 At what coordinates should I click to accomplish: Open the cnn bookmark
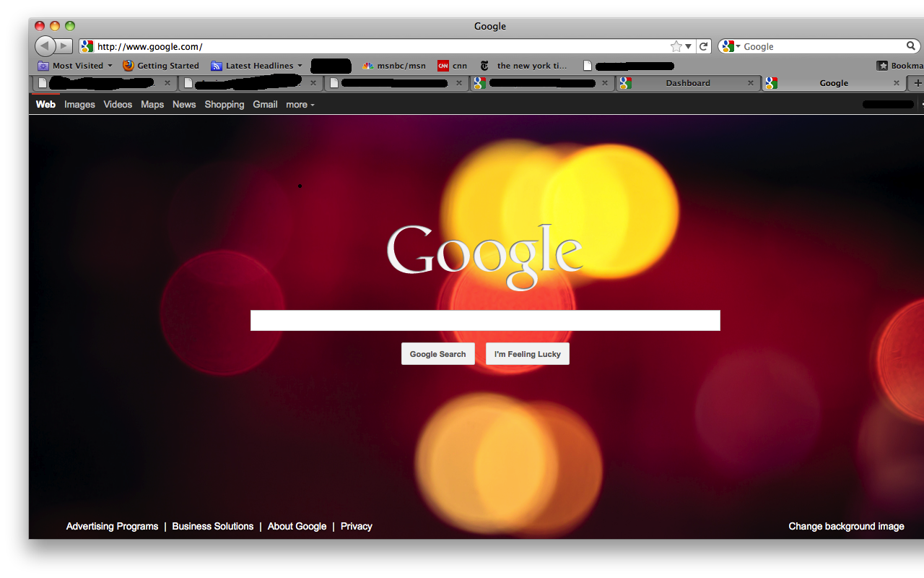453,66
